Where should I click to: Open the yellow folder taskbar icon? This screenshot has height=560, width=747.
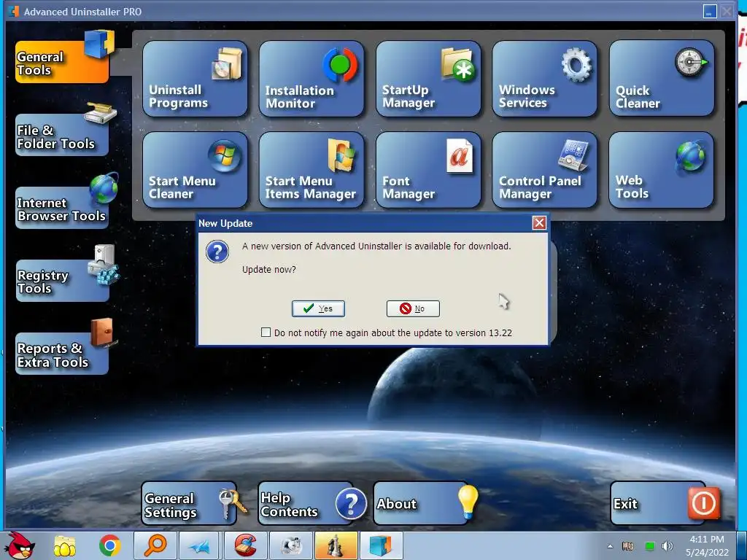64,546
